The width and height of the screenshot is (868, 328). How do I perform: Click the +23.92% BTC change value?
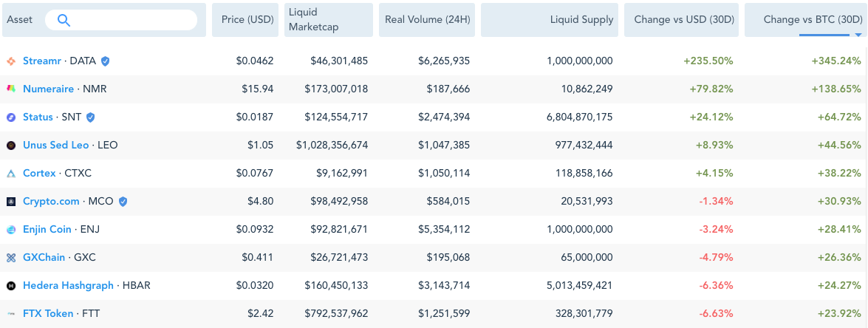coord(839,314)
